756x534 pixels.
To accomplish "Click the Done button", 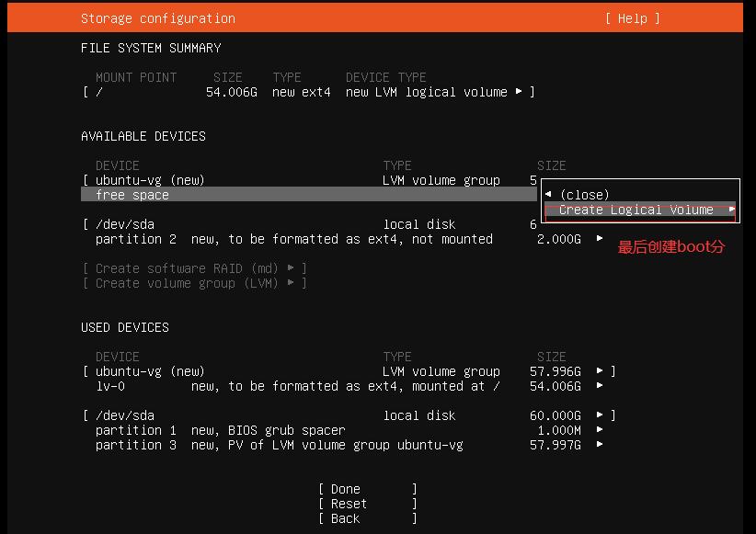I will tap(367, 489).
